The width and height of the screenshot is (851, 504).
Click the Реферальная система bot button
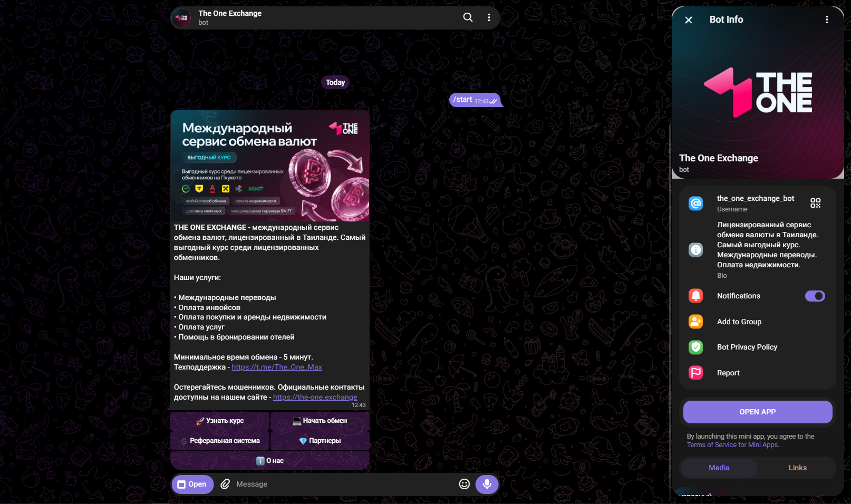[x=220, y=441]
